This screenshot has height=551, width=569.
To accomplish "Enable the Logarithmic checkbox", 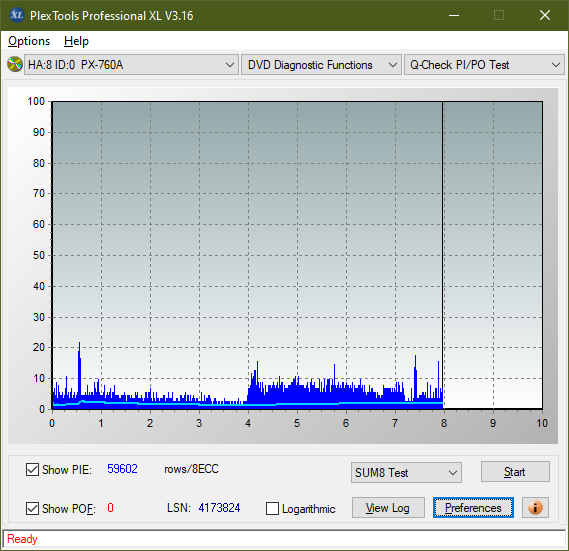I will click(x=272, y=509).
